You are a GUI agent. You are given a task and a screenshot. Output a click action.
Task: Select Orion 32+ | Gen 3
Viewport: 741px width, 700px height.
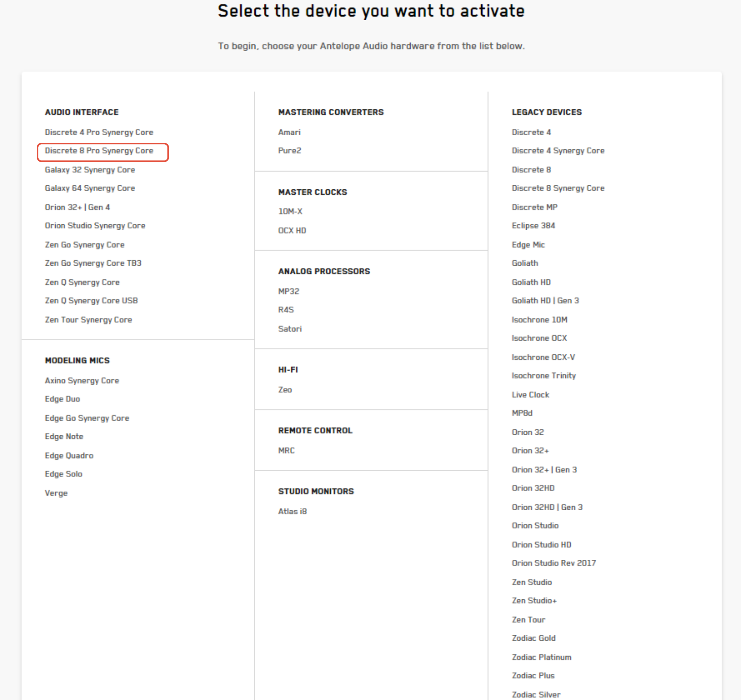(545, 470)
